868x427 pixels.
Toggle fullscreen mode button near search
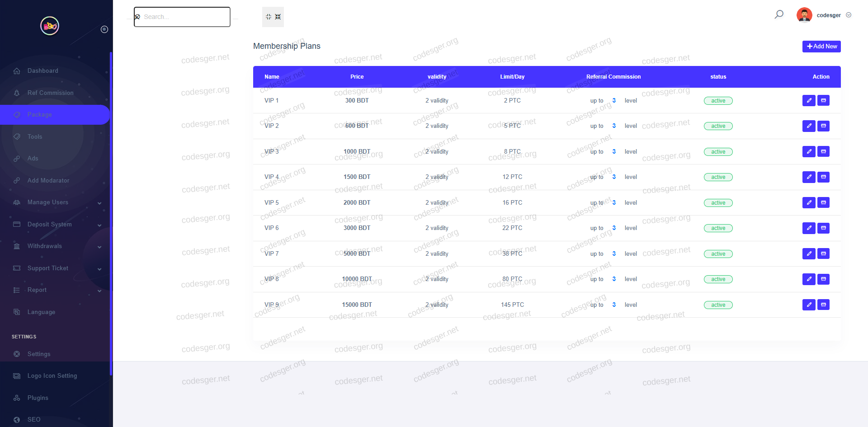pos(273,17)
